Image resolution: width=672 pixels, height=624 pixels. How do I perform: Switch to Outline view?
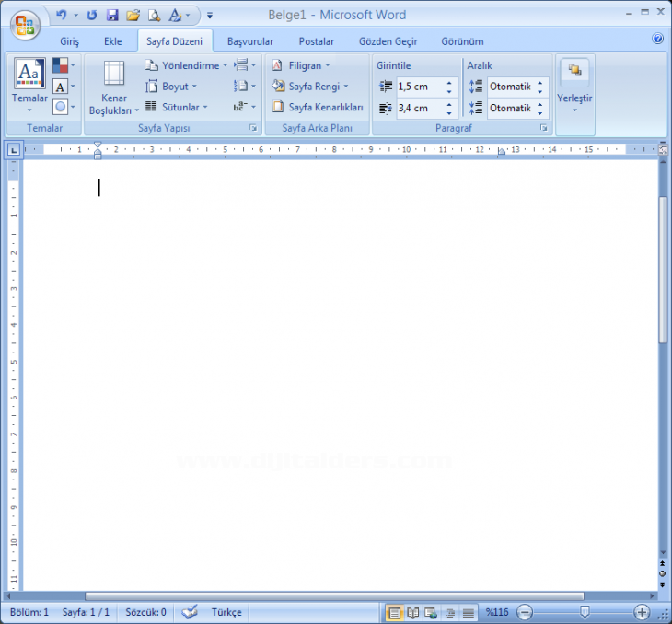coord(449,613)
